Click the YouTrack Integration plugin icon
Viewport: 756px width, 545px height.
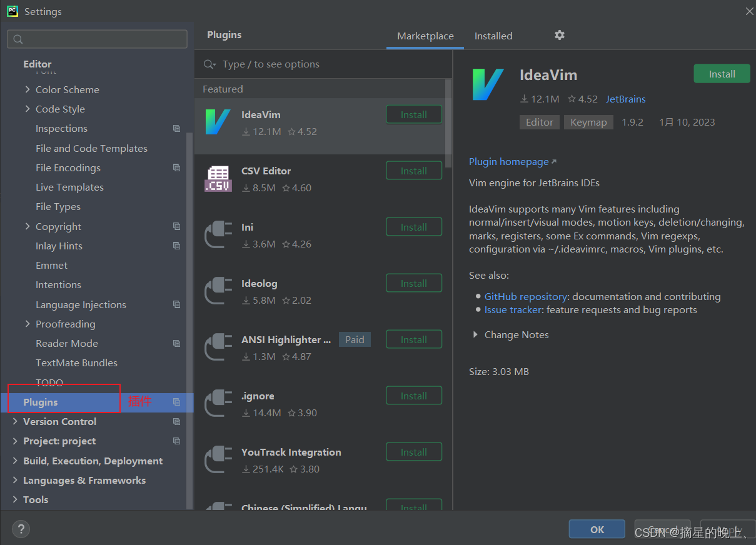[x=218, y=460]
